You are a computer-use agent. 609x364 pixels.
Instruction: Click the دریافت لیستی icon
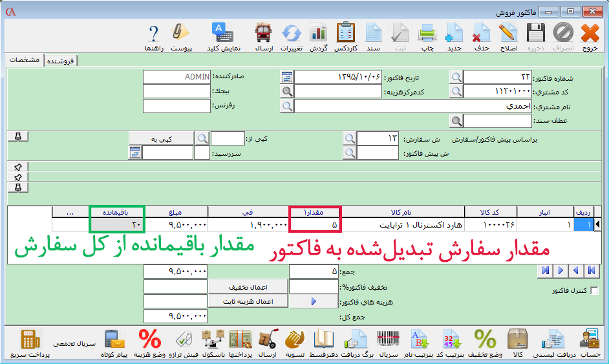553,339
